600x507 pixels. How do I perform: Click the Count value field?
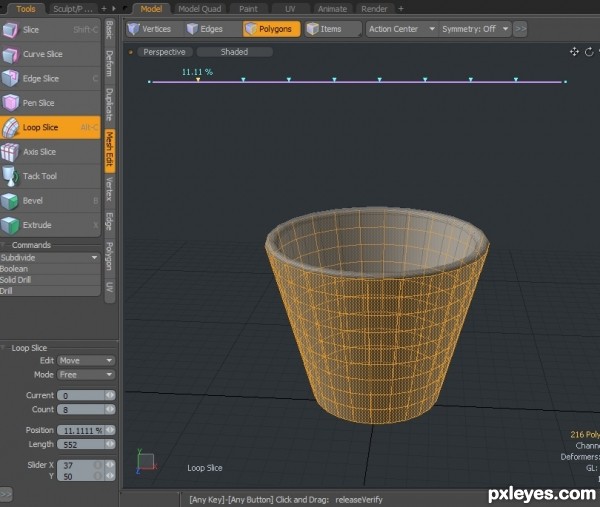[x=81, y=410]
